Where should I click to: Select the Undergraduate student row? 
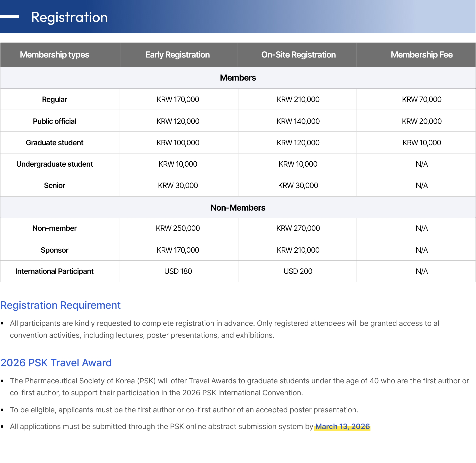pyautogui.click(x=54, y=164)
